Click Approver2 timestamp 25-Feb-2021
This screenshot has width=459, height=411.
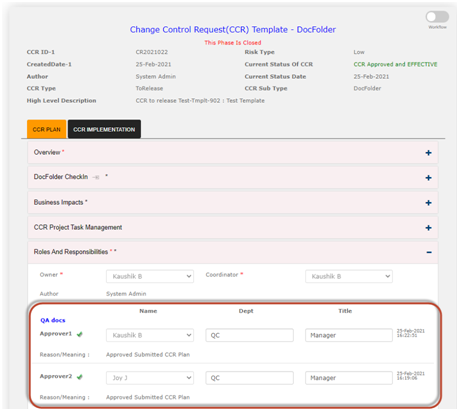411,376
